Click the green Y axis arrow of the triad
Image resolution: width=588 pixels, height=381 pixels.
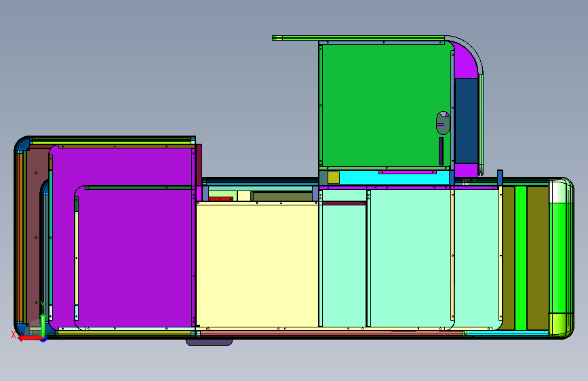[x=43, y=324]
